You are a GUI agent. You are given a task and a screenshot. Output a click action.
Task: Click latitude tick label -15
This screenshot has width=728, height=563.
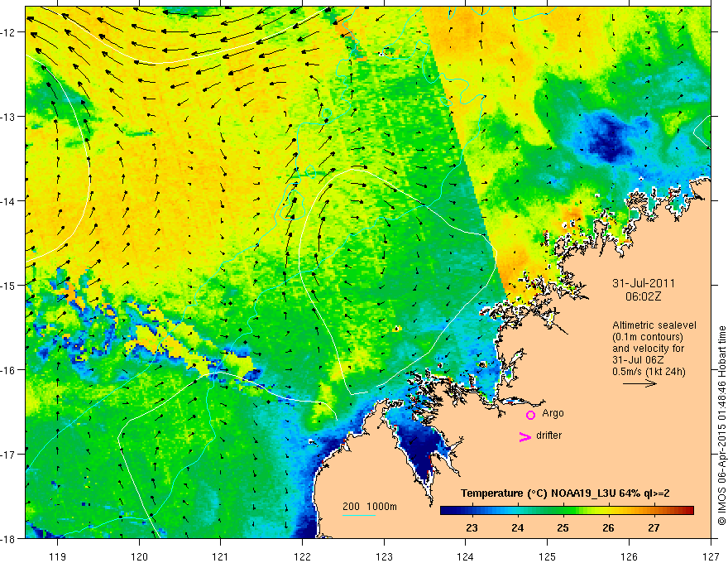click(x=8, y=285)
